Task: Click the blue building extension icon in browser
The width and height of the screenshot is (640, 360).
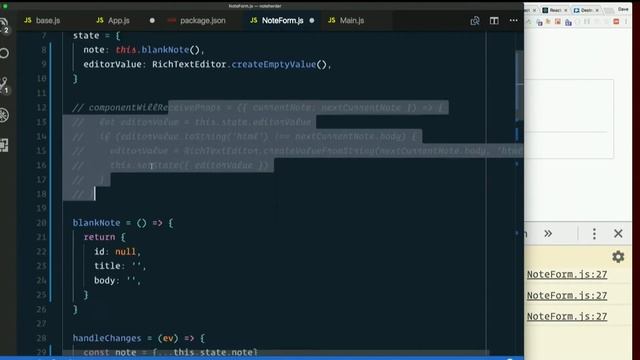Action: coord(568,22)
